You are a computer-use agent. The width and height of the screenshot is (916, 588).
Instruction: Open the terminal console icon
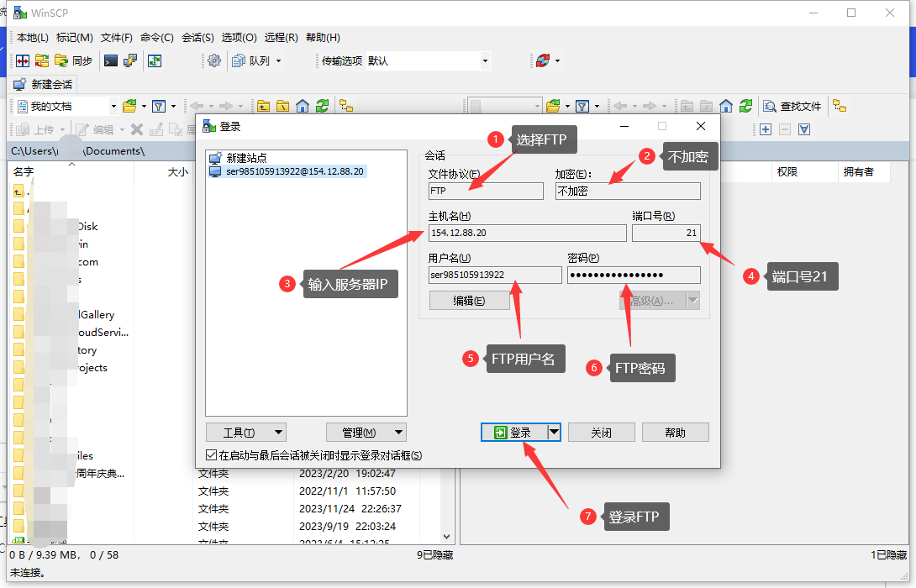tap(110, 60)
